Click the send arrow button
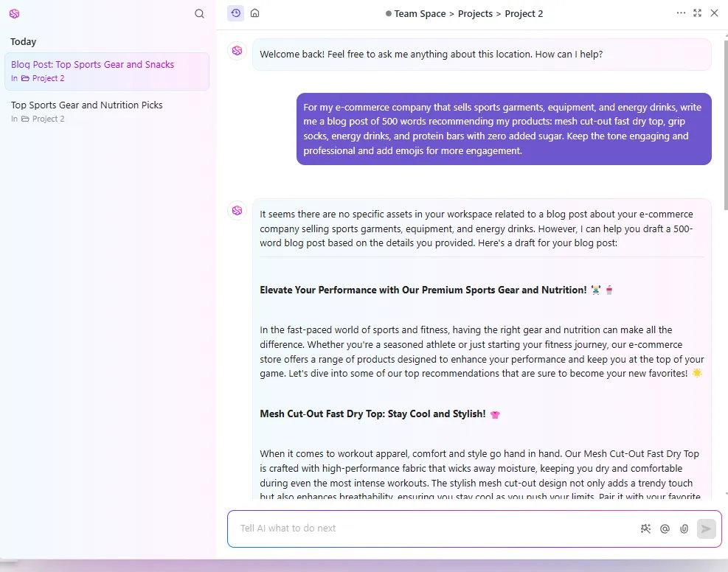Image resolution: width=728 pixels, height=572 pixels. tap(706, 529)
